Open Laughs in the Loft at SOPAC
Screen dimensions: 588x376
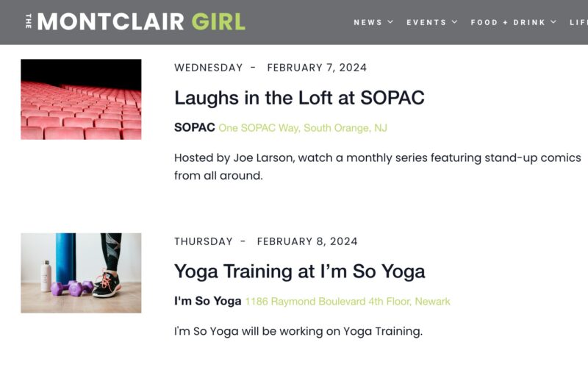(x=299, y=98)
